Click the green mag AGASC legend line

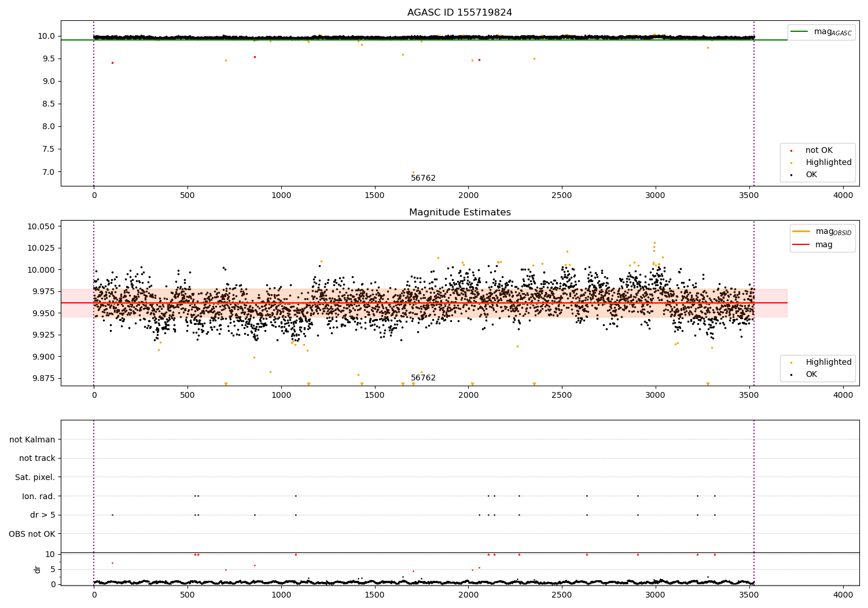pyautogui.click(x=800, y=32)
